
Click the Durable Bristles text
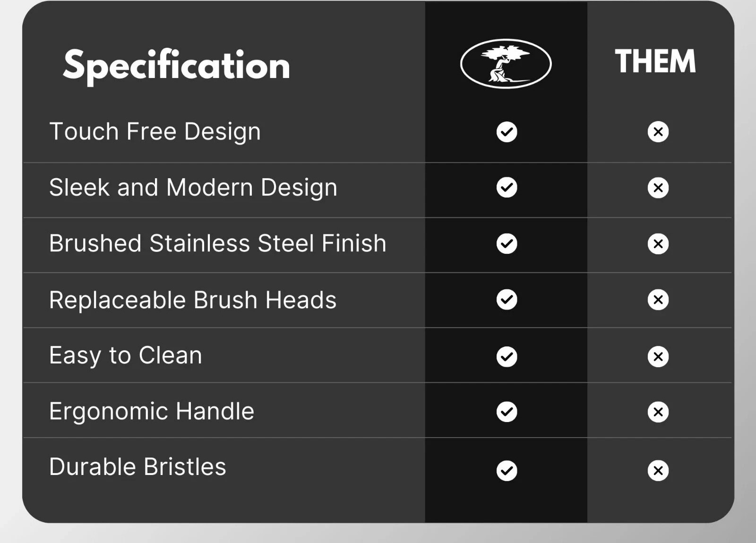[x=137, y=467]
